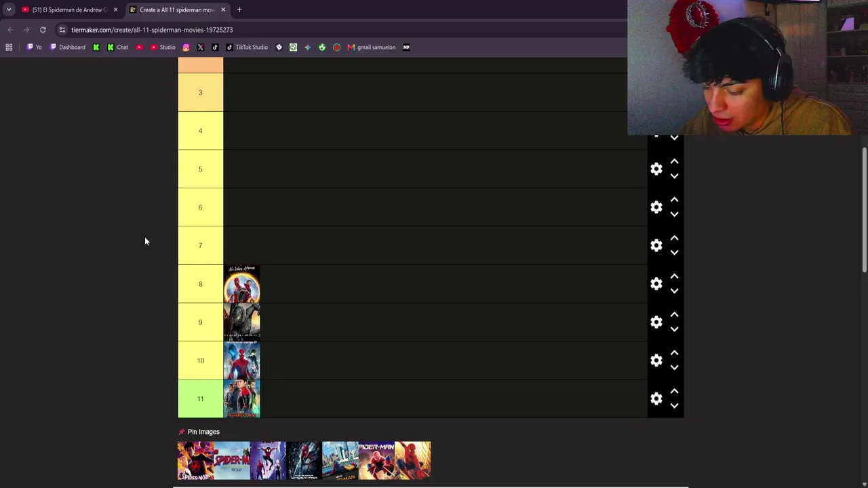Move tier 5 row down
The width and height of the screenshot is (868, 488).
coord(674,176)
